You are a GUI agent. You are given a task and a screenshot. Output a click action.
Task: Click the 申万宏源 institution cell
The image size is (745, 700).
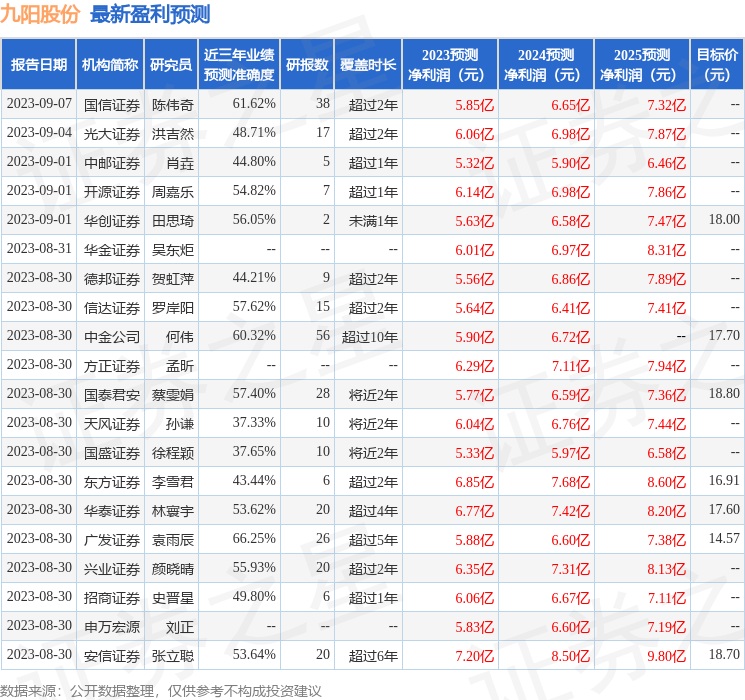[112, 627]
